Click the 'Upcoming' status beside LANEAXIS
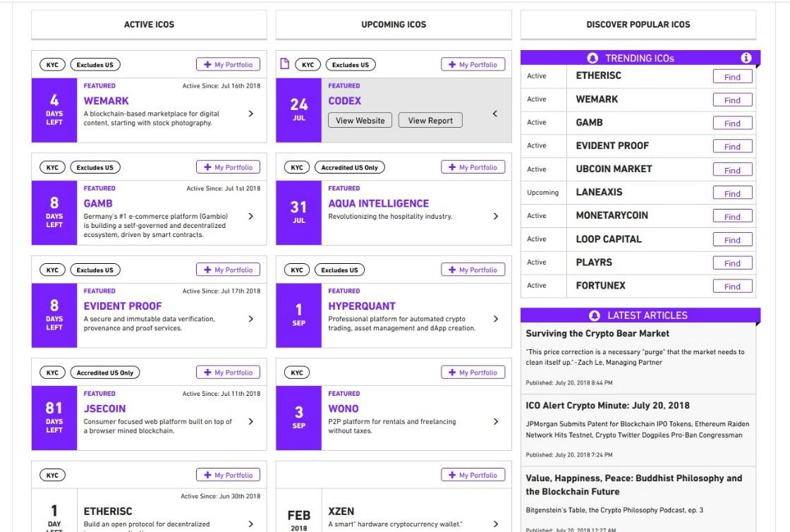This screenshot has height=532, width=790. 542,193
